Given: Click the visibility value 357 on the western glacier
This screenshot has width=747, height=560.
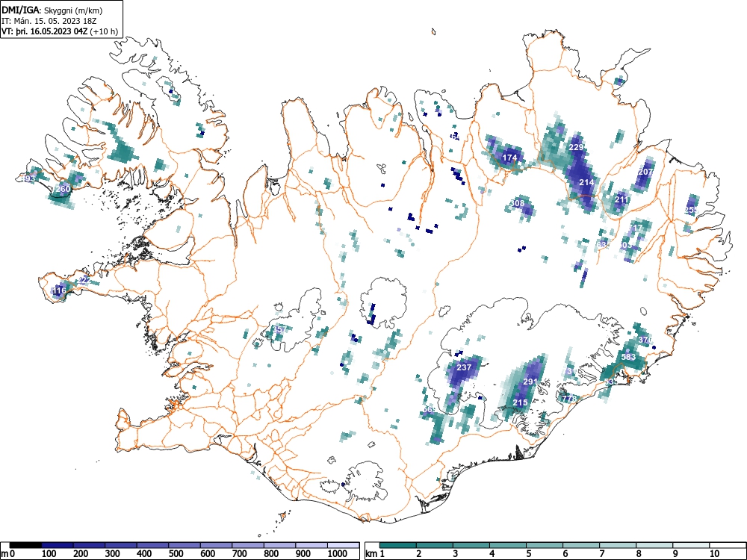Looking at the screenshot, I should [279, 329].
